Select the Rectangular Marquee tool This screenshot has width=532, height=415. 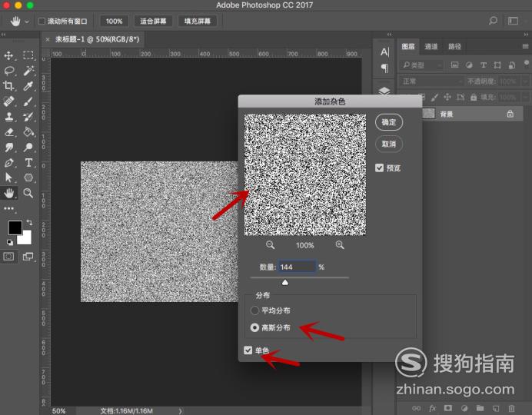[28, 55]
